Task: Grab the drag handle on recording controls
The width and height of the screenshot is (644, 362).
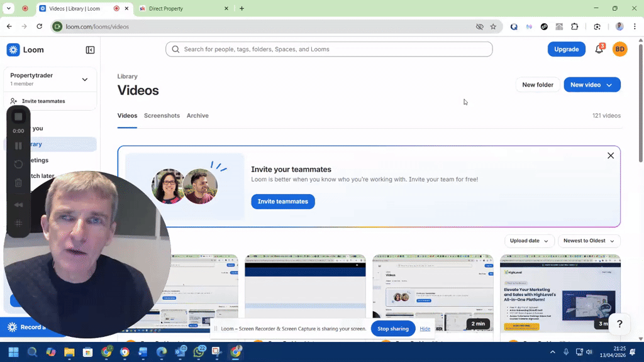Action: [18, 223]
